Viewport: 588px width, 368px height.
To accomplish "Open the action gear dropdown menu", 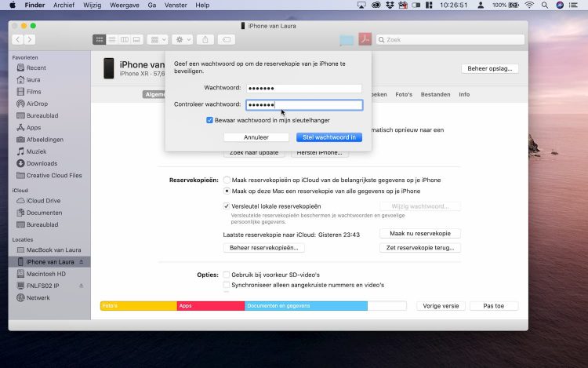I will (x=182, y=39).
